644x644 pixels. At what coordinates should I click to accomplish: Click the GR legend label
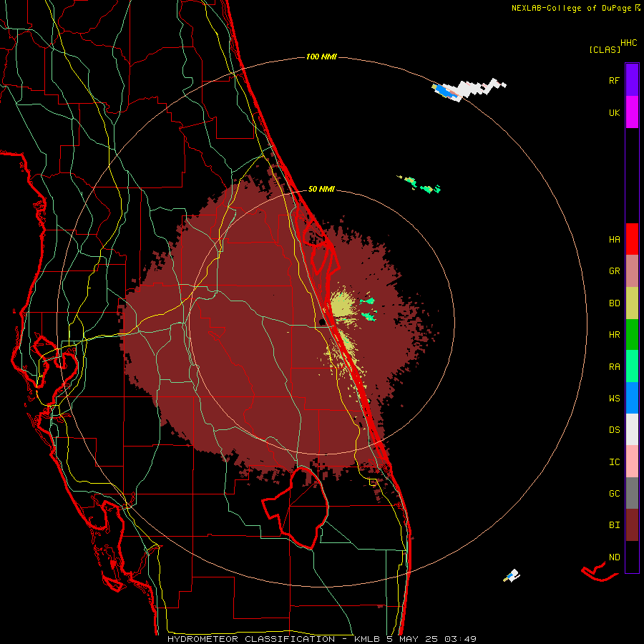[614, 271]
